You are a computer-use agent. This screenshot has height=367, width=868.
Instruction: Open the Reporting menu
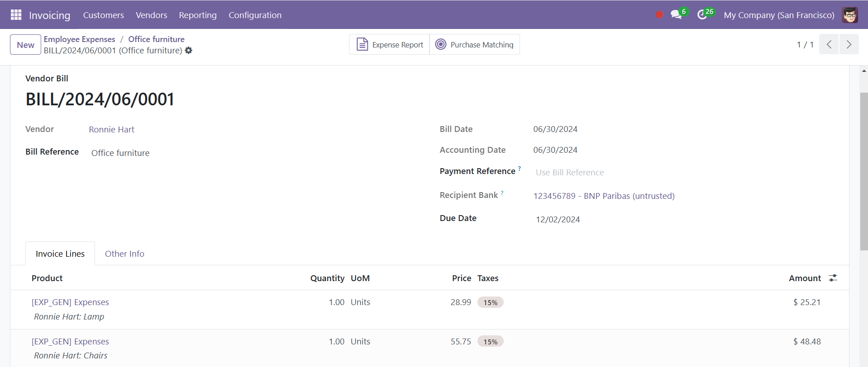pos(198,15)
